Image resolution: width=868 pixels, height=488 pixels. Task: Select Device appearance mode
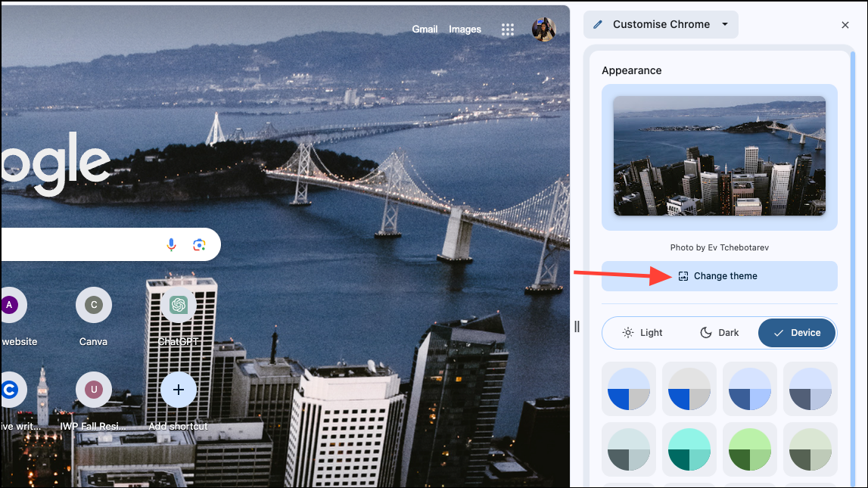797,333
